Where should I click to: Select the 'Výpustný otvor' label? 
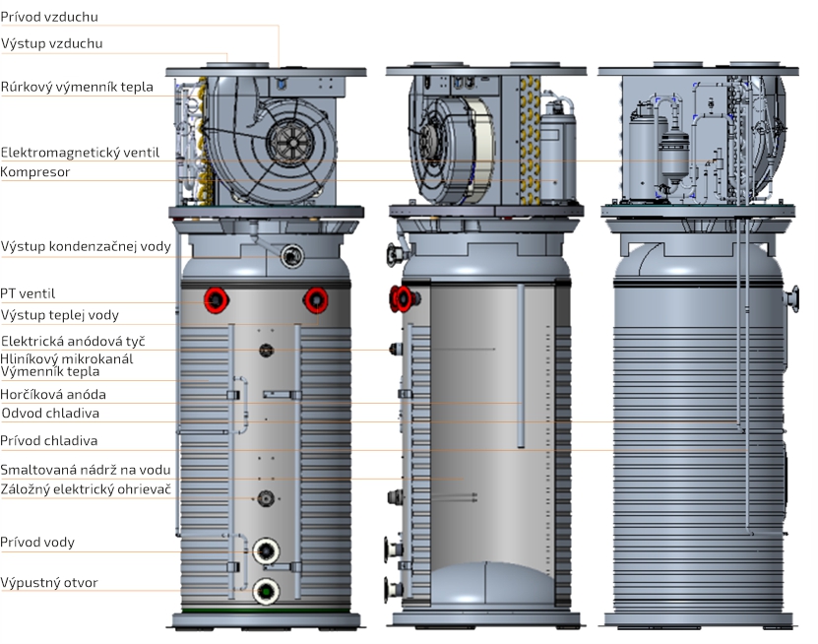coord(49,583)
